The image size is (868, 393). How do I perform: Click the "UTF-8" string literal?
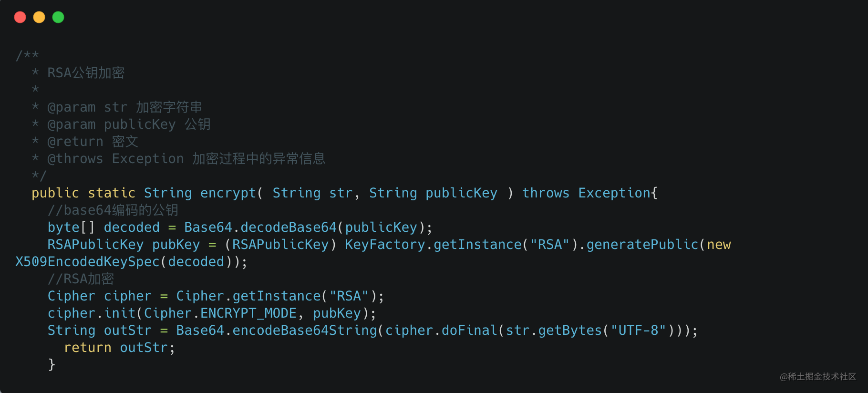[x=638, y=331]
